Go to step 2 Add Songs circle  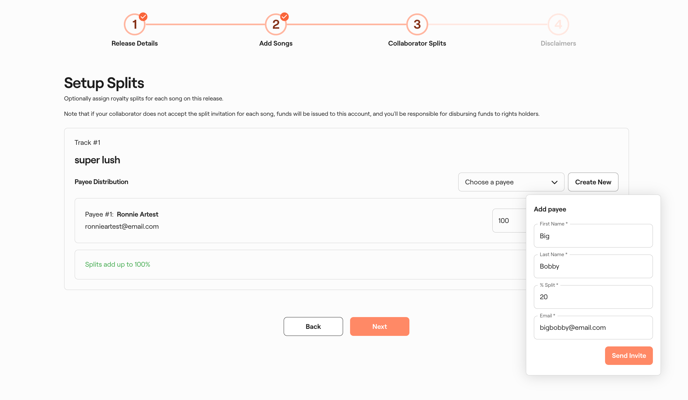(x=276, y=25)
